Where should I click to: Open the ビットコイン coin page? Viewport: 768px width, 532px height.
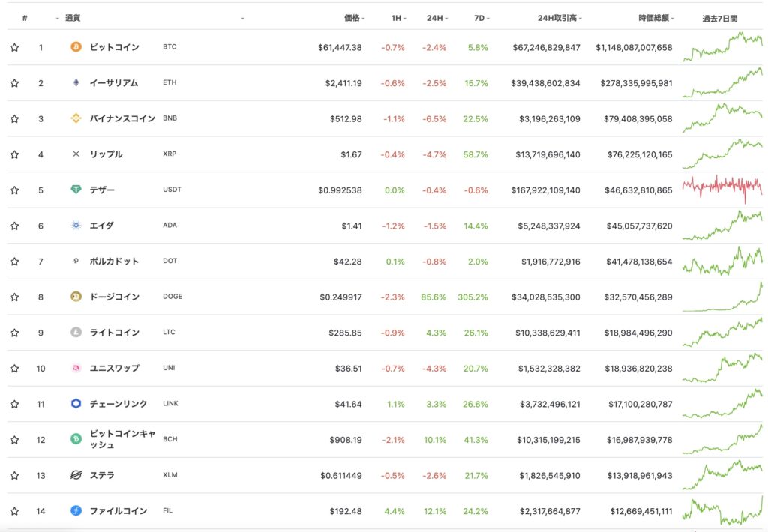pos(115,47)
